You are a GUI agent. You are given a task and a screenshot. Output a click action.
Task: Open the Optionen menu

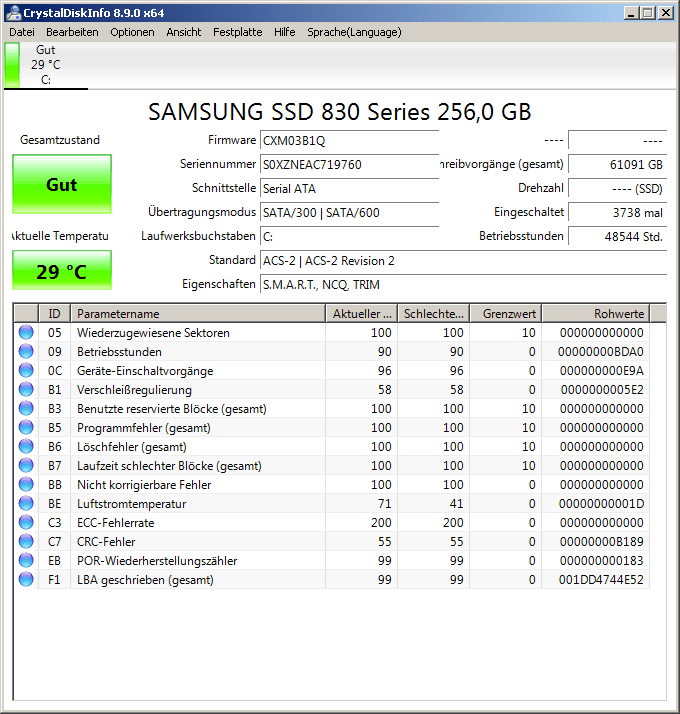(x=132, y=32)
